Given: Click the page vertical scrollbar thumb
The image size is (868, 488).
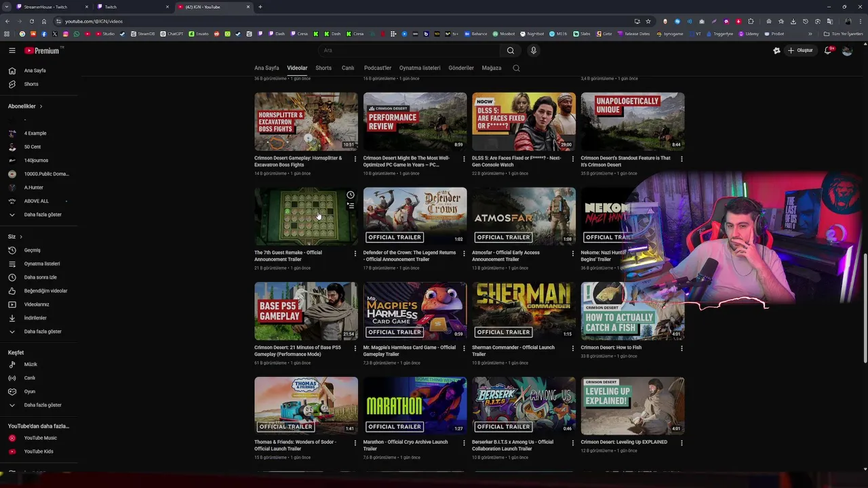Looking at the screenshot, I should tap(865, 308).
